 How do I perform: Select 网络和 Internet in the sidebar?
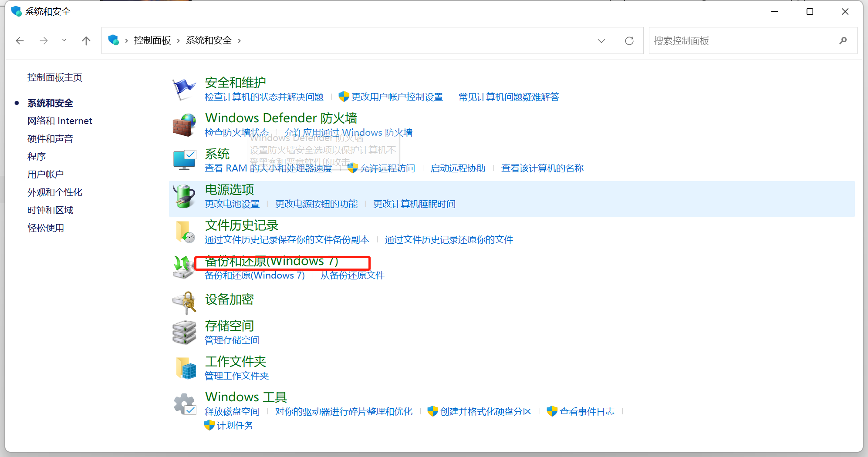[x=60, y=121]
